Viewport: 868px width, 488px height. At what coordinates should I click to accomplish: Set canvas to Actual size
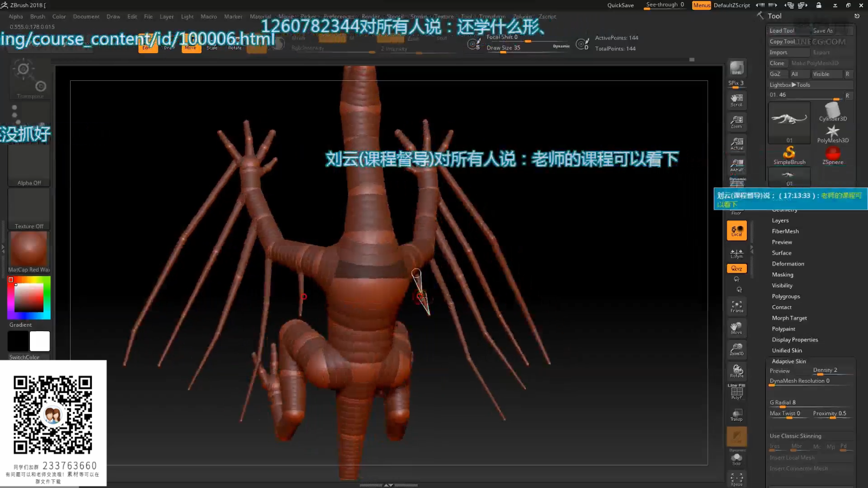point(737,143)
